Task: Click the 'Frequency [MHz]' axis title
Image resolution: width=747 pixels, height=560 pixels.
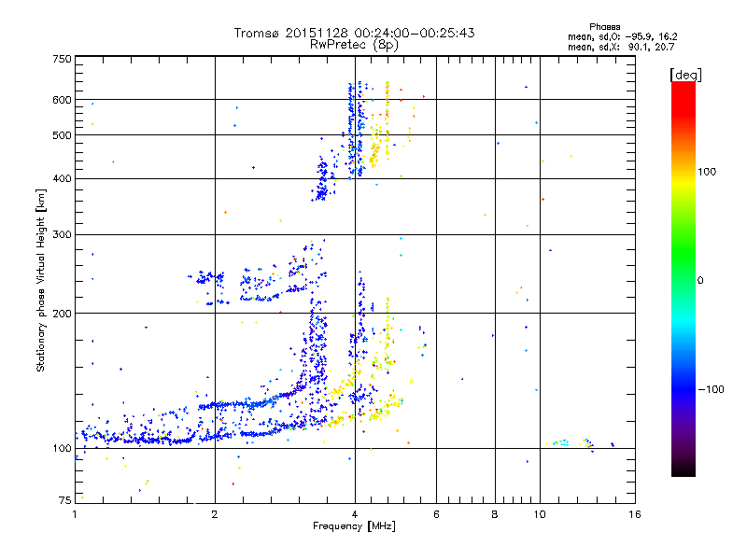Action: 354,526
